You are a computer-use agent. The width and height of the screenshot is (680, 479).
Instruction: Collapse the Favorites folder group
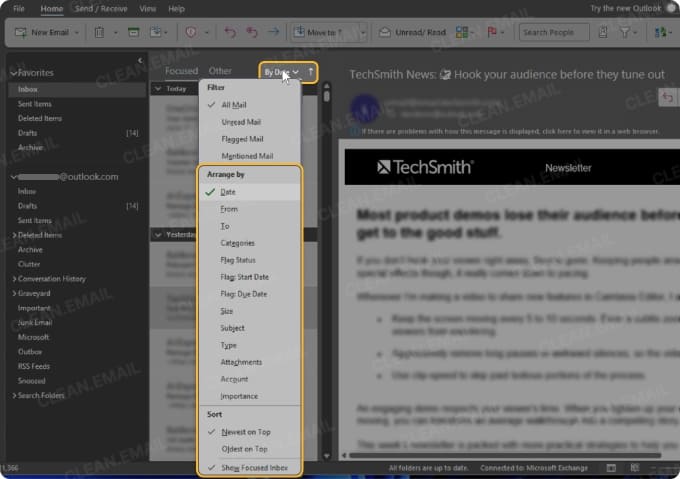pos(13,73)
